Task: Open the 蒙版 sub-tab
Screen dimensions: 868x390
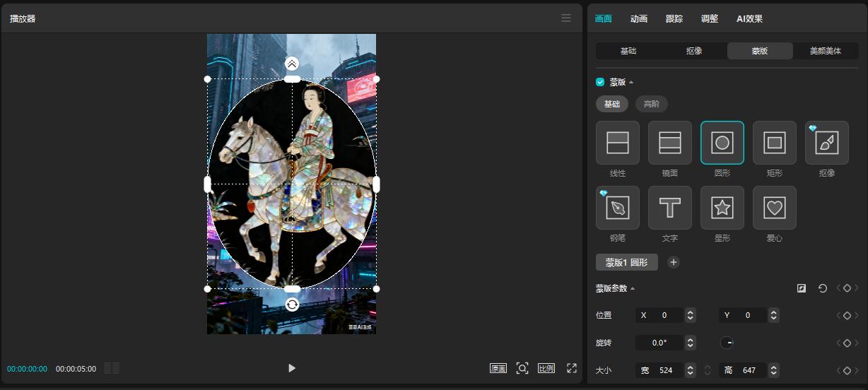Action: coord(760,51)
